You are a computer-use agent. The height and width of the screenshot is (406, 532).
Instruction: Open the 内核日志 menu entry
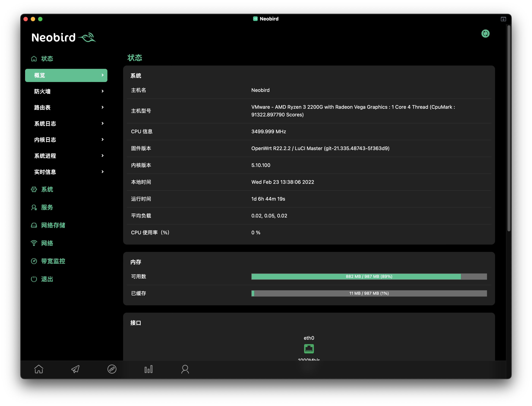click(45, 140)
